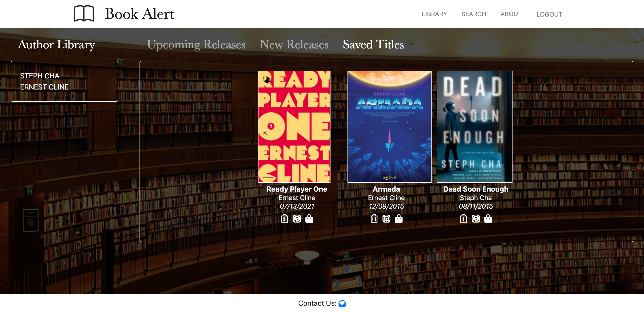644x312 pixels.
Task: Open music icon under Dead Soon Enough
Action: (x=476, y=219)
